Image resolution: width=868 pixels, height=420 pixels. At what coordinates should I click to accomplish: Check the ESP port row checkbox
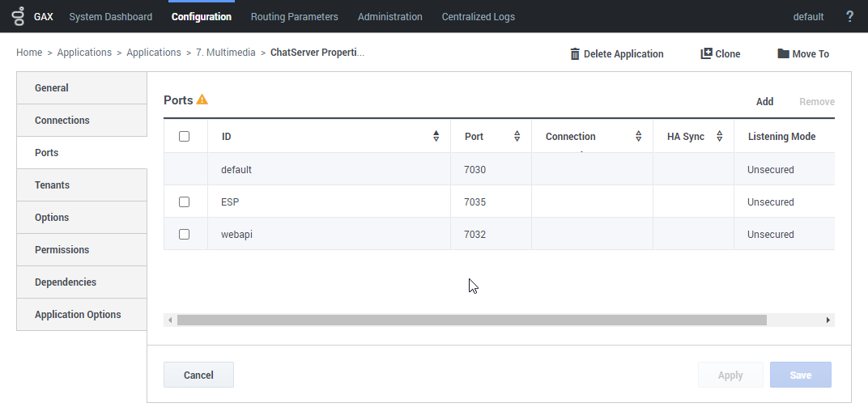coord(185,202)
